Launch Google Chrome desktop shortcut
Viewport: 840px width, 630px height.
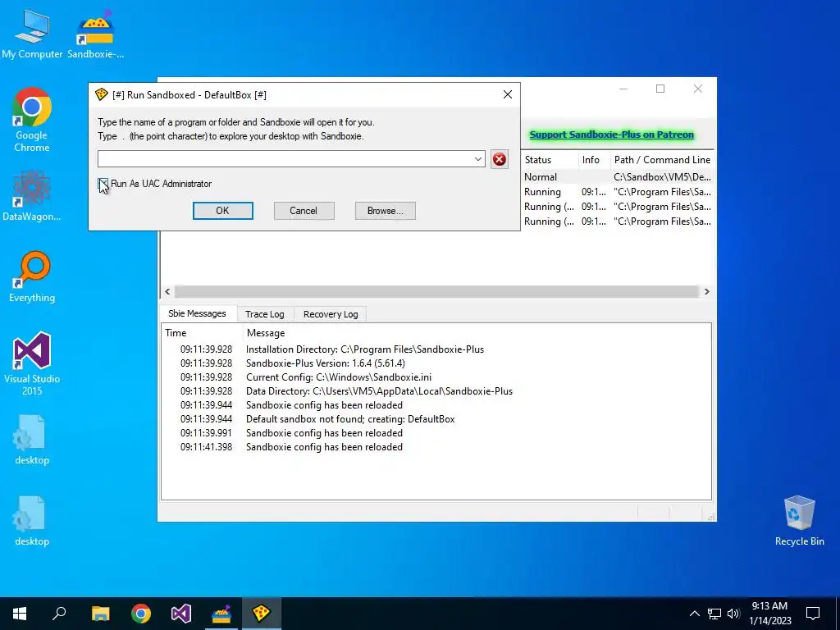click(32, 120)
